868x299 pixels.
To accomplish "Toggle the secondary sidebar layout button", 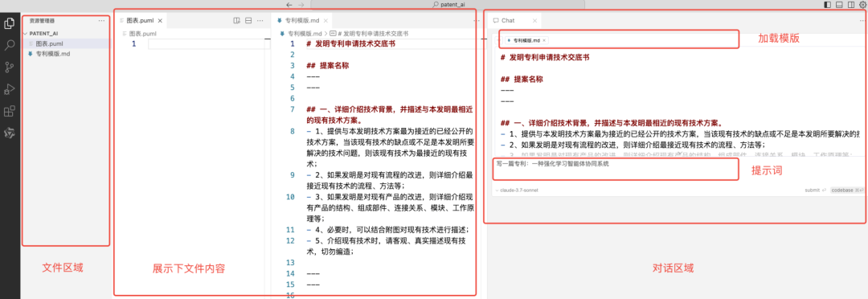I will pyautogui.click(x=851, y=5).
